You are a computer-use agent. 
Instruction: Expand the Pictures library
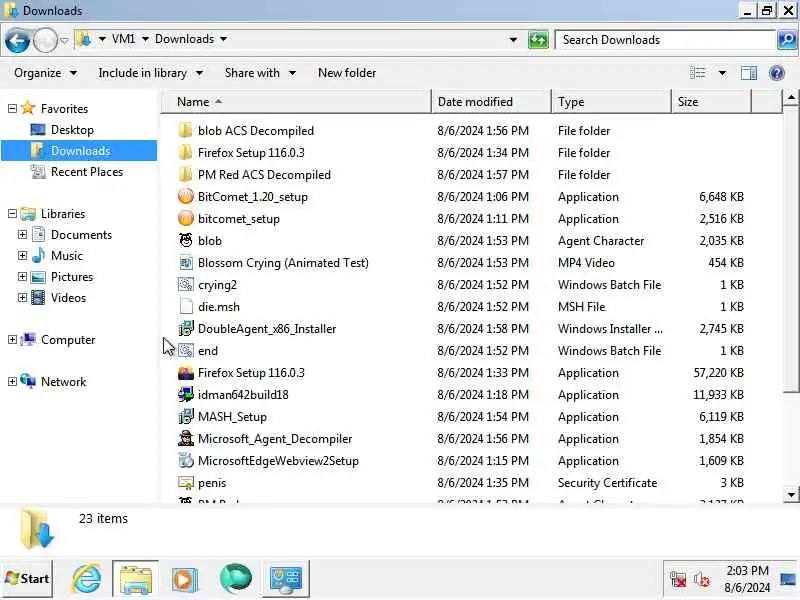point(22,277)
